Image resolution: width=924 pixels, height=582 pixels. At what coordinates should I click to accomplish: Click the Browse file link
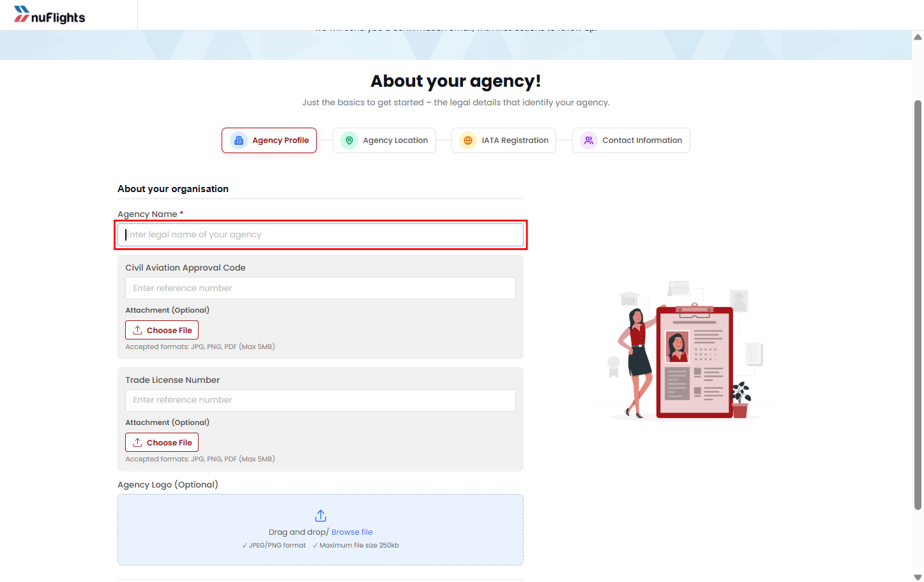pyautogui.click(x=352, y=532)
